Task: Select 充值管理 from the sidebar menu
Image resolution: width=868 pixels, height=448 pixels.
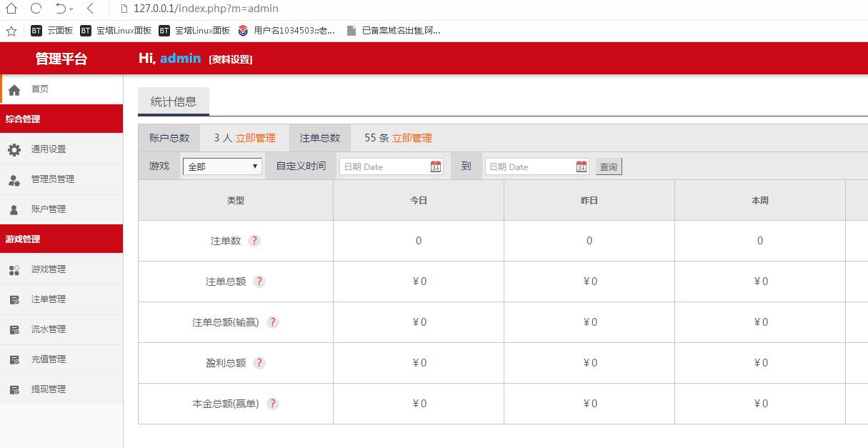Action: pos(48,359)
